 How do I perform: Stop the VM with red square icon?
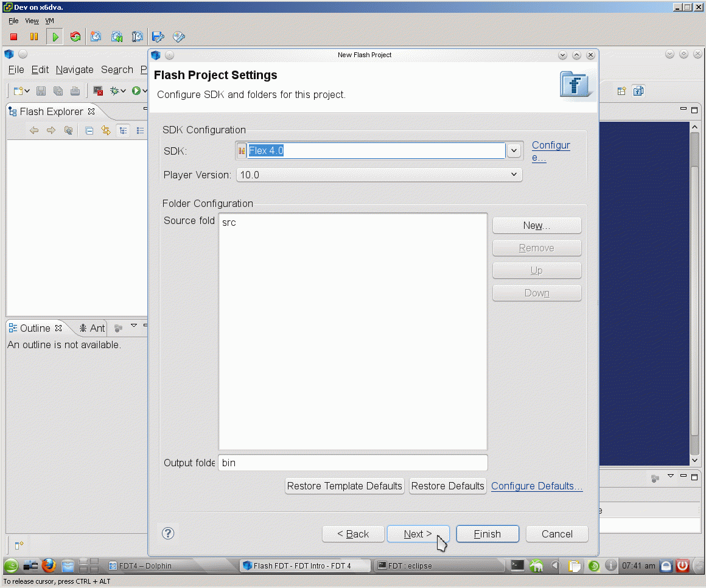pyautogui.click(x=13, y=37)
